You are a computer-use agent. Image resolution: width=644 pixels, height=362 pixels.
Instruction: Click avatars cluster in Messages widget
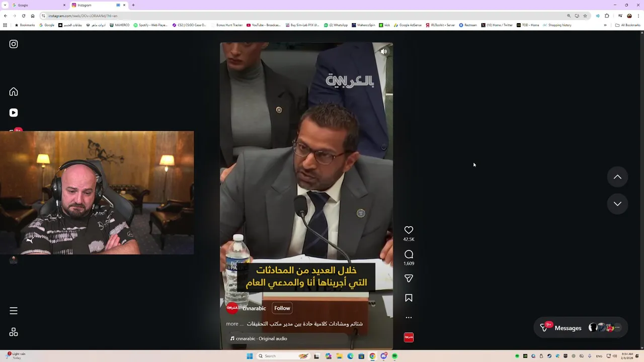coord(604,328)
